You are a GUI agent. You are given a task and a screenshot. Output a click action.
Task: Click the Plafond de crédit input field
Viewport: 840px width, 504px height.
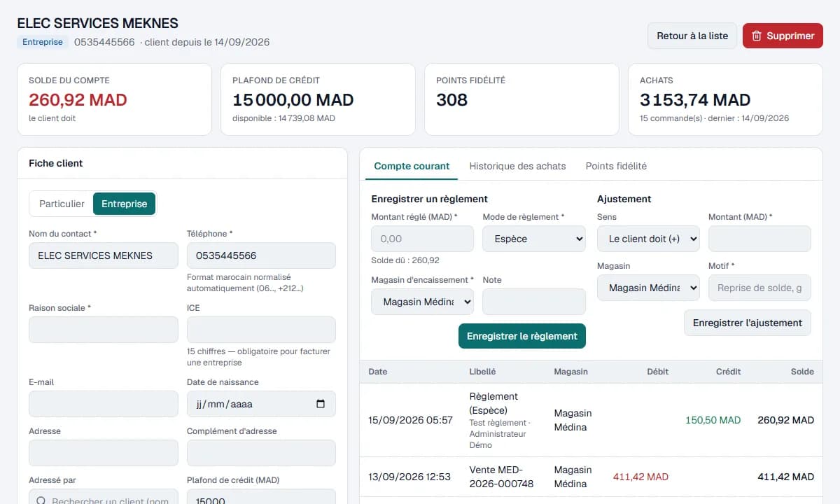[x=261, y=496]
